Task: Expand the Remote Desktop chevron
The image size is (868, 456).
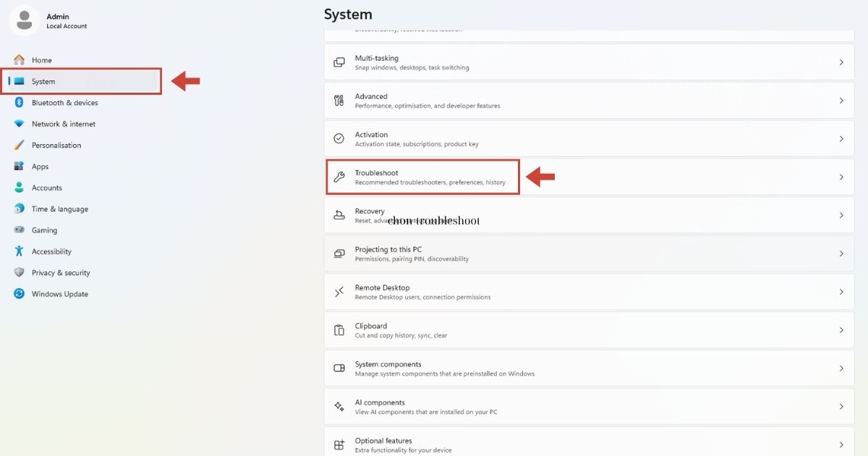Action: coord(841,292)
